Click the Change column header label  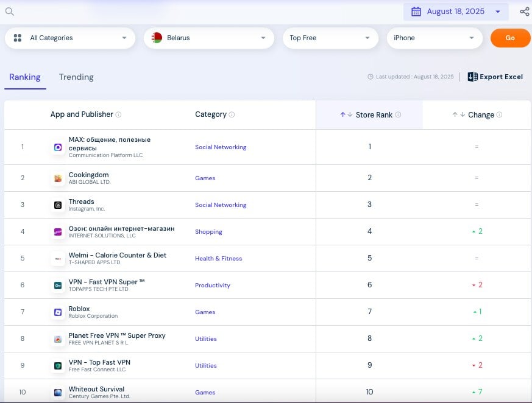point(481,115)
